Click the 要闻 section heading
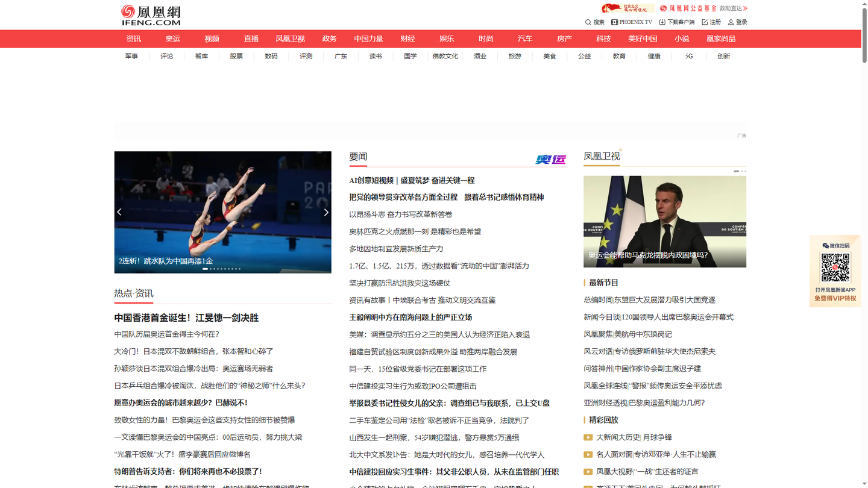Viewport: 868px width, 488px height. click(x=358, y=157)
